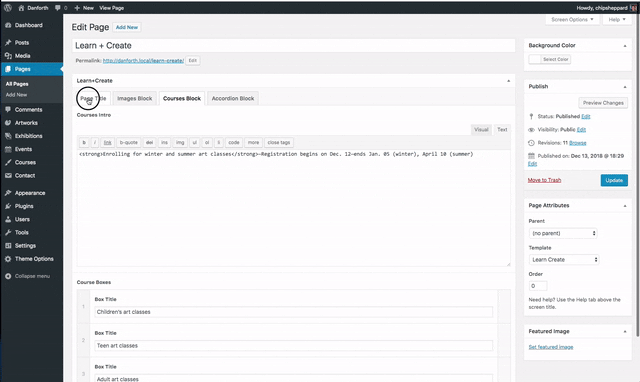Insert bold tag with b button
The height and width of the screenshot is (382, 640).
click(x=84, y=142)
